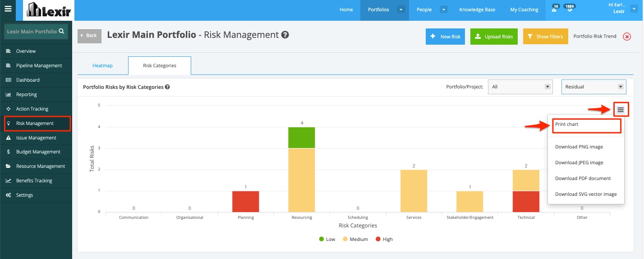Click the Services medium risk bar

point(414,191)
